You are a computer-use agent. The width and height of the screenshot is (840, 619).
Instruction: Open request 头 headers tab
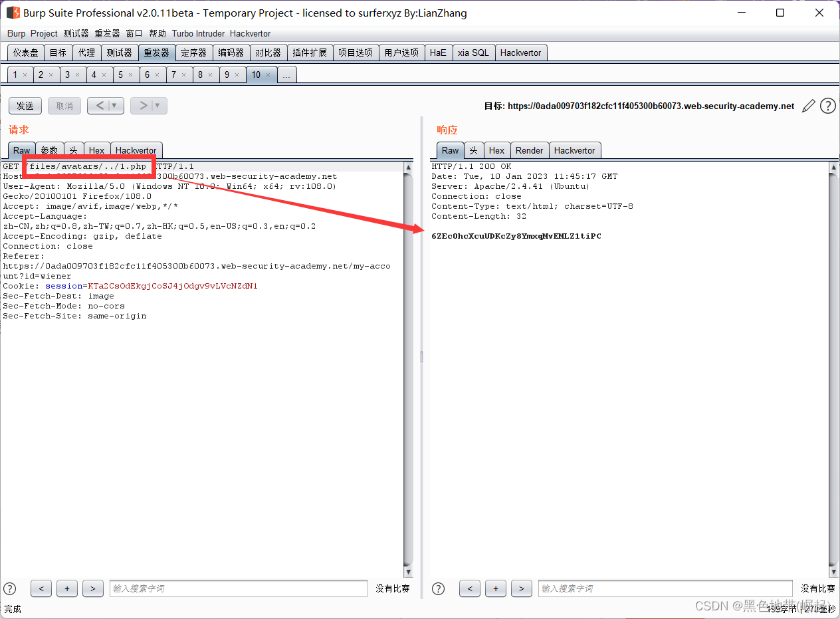point(74,150)
